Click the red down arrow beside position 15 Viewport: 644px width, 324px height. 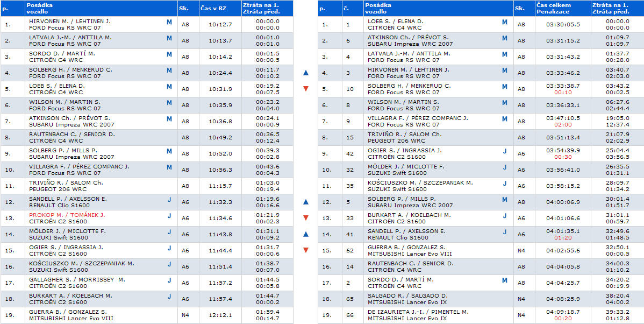[x=306, y=250]
